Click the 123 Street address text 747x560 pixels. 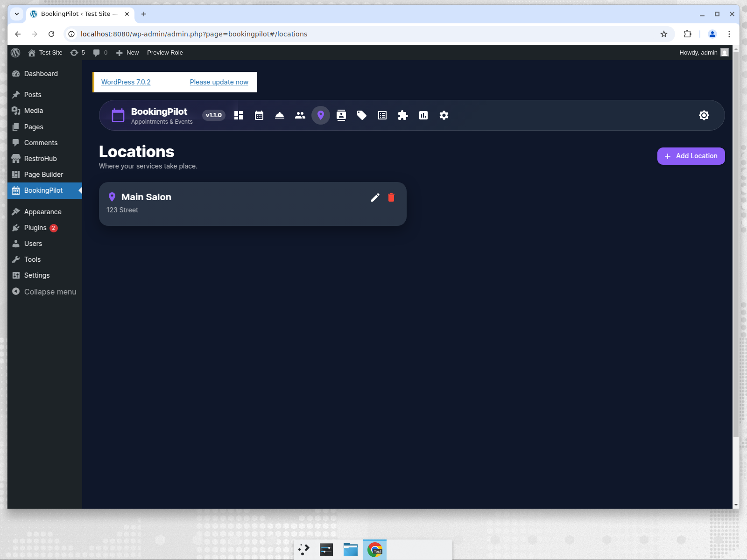pyautogui.click(x=122, y=210)
